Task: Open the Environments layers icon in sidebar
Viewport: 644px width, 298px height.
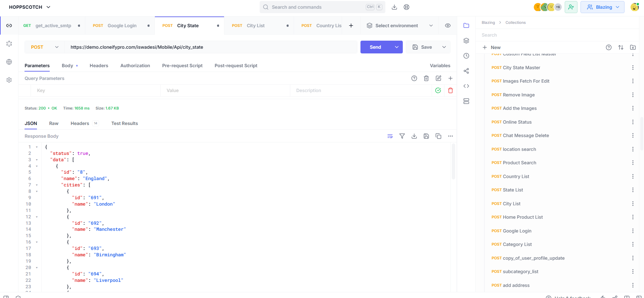Action: coord(466,41)
